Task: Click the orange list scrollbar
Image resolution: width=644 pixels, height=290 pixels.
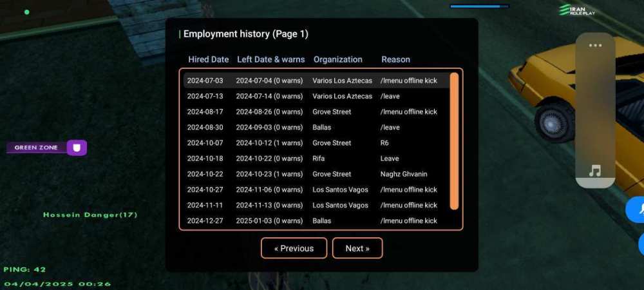Action: point(454,141)
